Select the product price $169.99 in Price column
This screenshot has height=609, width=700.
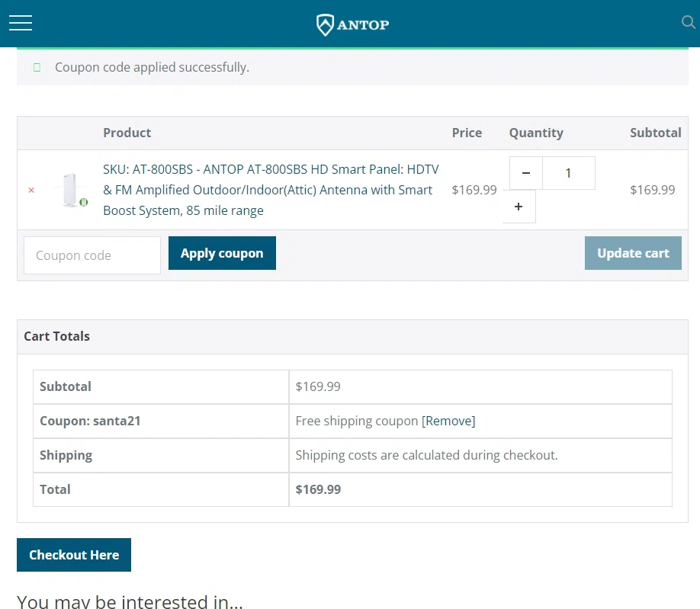pyautogui.click(x=474, y=190)
